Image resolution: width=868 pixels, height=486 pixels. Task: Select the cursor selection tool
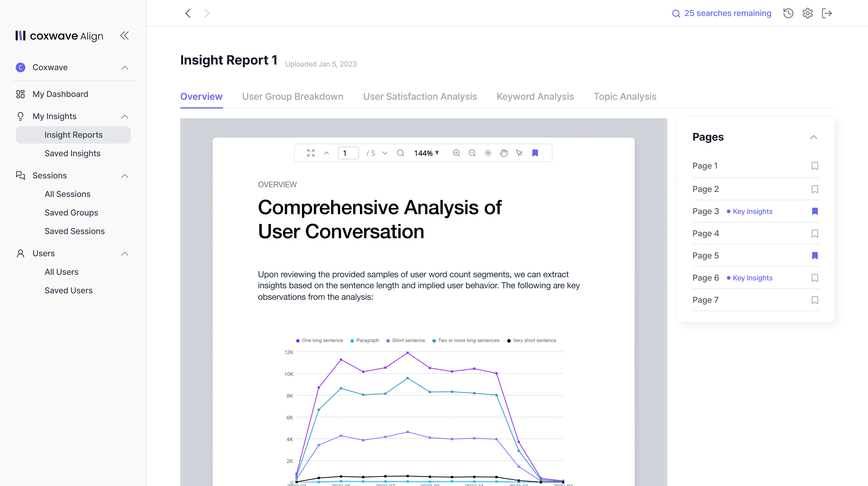click(x=519, y=153)
